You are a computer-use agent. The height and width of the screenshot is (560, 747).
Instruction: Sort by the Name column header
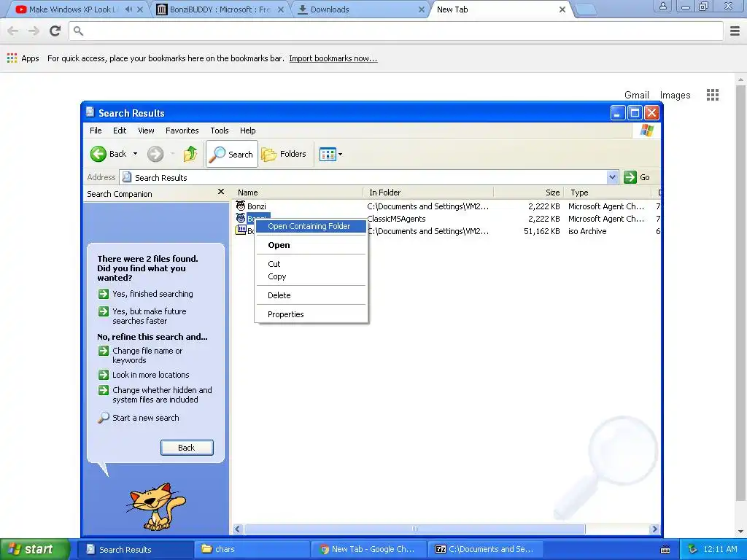pos(298,192)
